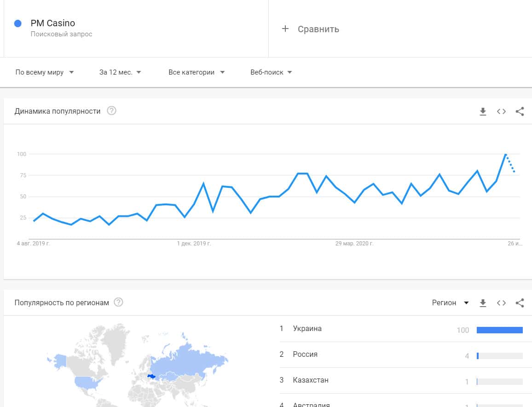
Task: Open embed code for interest over time chart
Action: tap(501, 111)
